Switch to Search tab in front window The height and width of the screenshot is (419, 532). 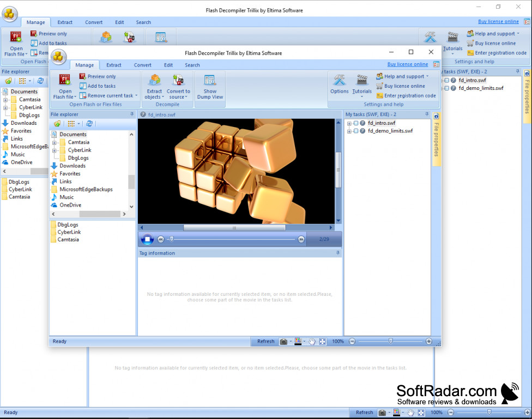192,65
